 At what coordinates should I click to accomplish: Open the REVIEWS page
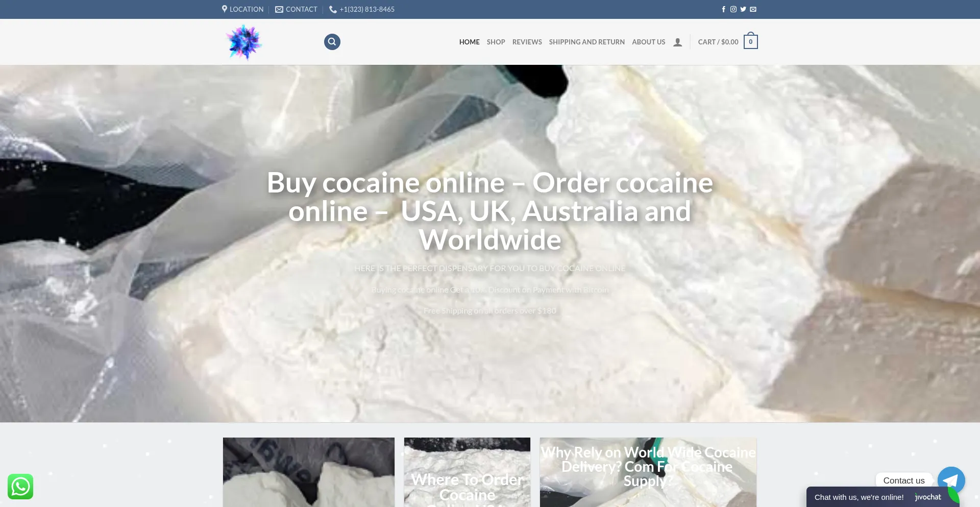(x=527, y=42)
